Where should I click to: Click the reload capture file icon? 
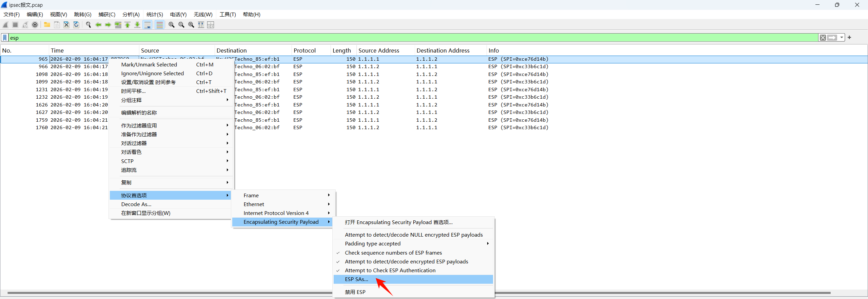point(76,25)
